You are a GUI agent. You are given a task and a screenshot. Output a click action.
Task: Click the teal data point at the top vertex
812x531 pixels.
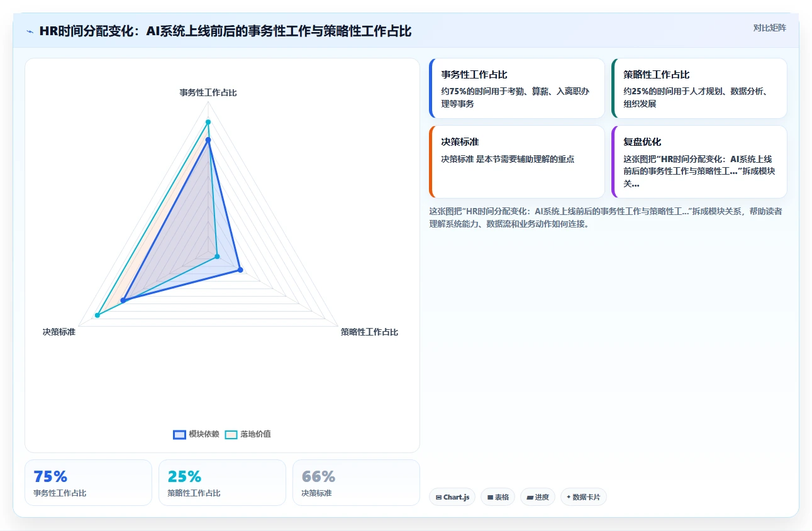coord(208,122)
